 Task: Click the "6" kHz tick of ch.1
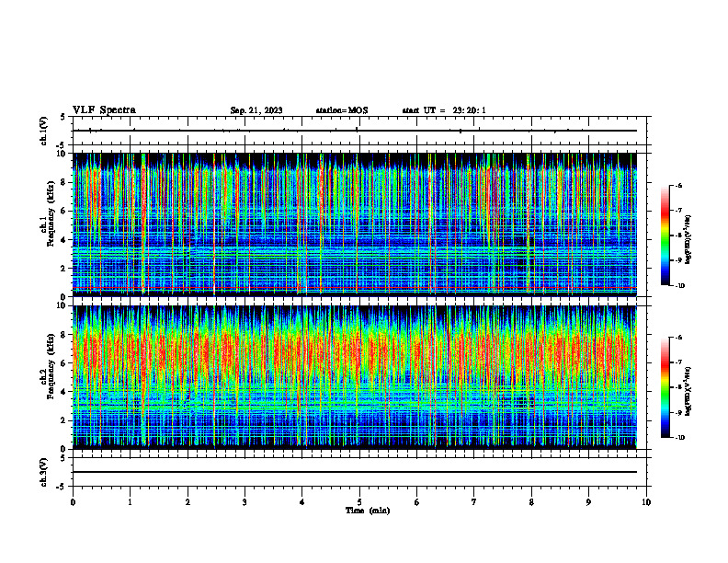(x=64, y=212)
